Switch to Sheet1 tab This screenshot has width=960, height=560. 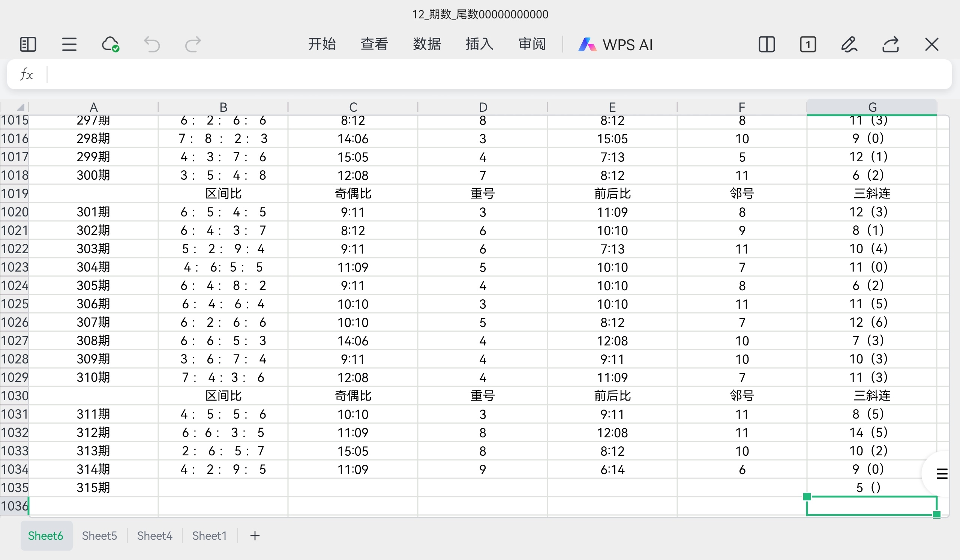click(209, 536)
